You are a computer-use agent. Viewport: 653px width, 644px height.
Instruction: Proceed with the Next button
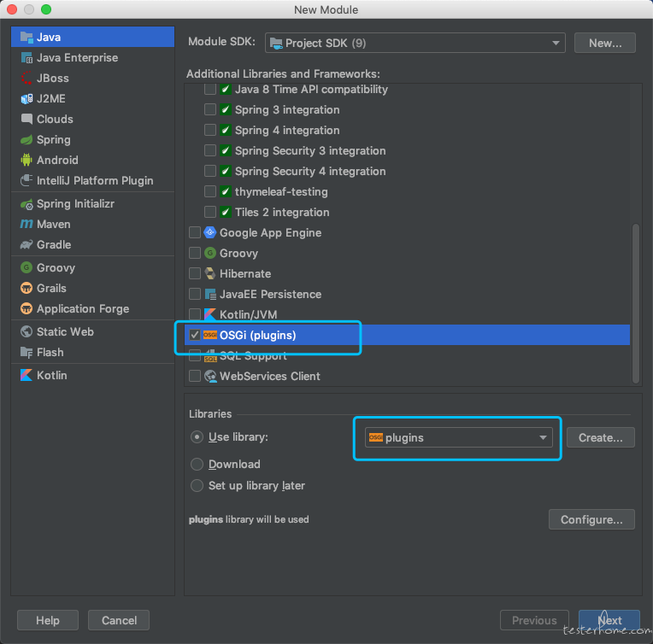pos(609,620)
